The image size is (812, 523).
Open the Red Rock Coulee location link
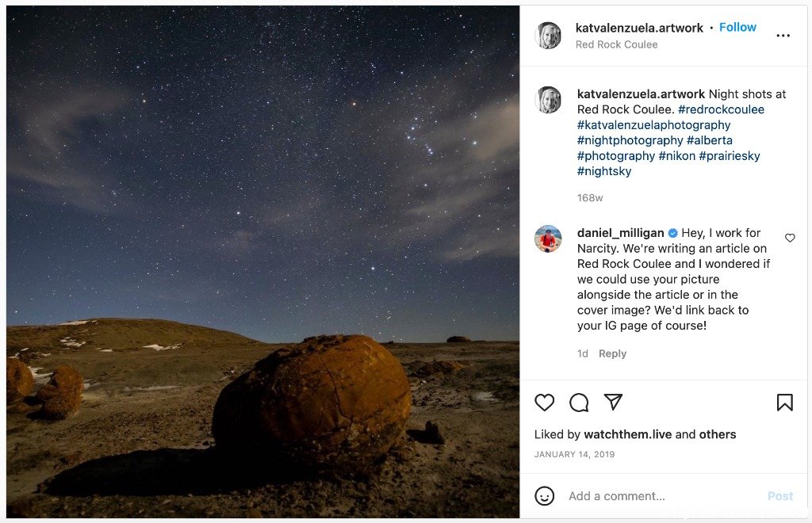coord(616,44)
